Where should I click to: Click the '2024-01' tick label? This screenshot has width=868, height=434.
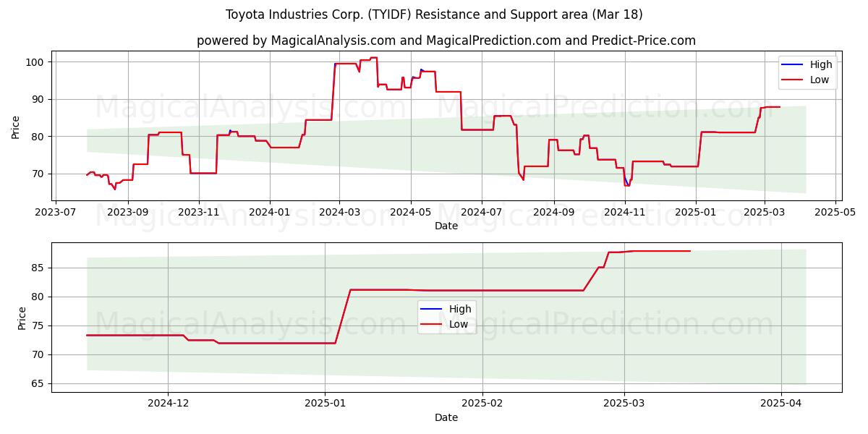click(x=270, y=212)
